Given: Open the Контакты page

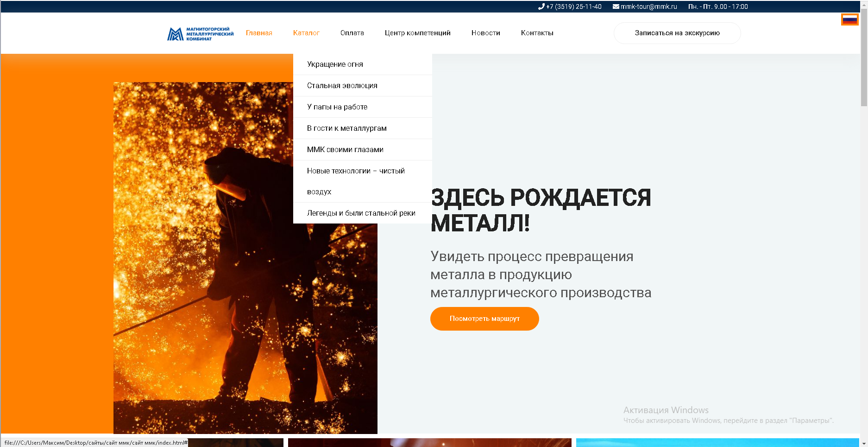Looking at the screenshot, I should click(x=537, y=33).
